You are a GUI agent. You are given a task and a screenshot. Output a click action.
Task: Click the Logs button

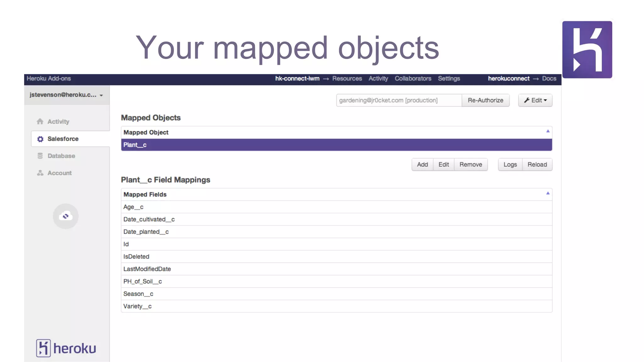point(510,164)
